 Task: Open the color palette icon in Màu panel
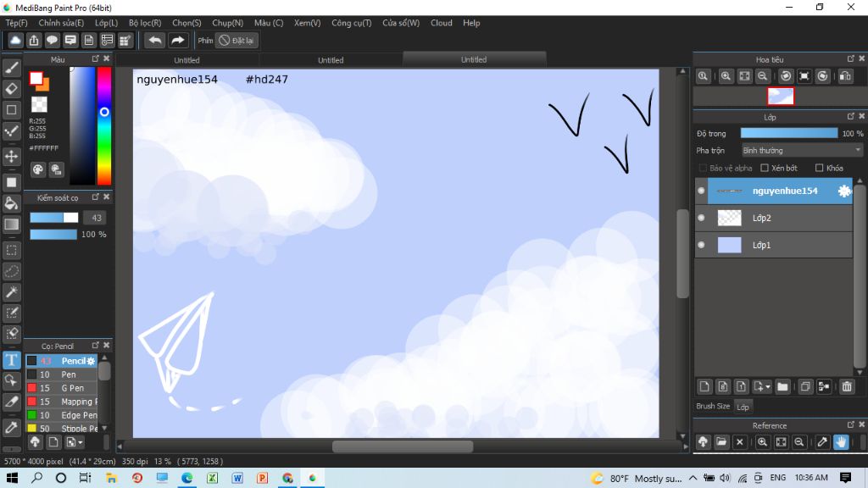coord(37,169)
